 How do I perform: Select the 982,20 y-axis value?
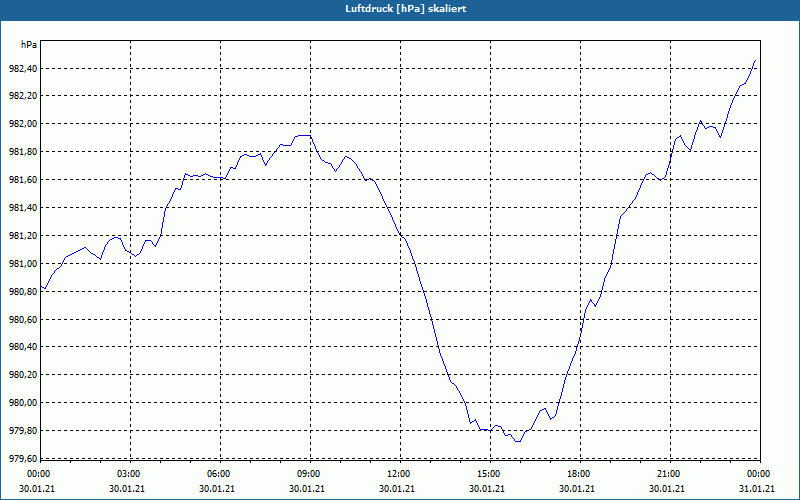[23, 96]
